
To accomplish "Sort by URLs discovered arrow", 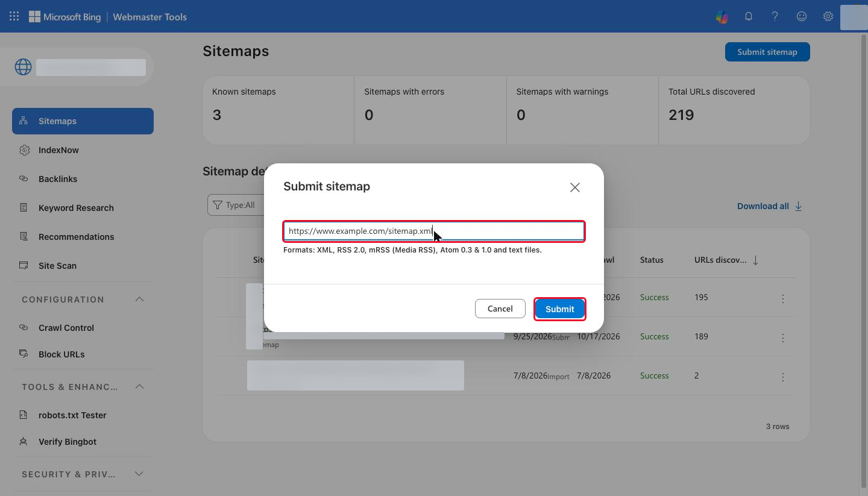I will (x=756, y=260).
